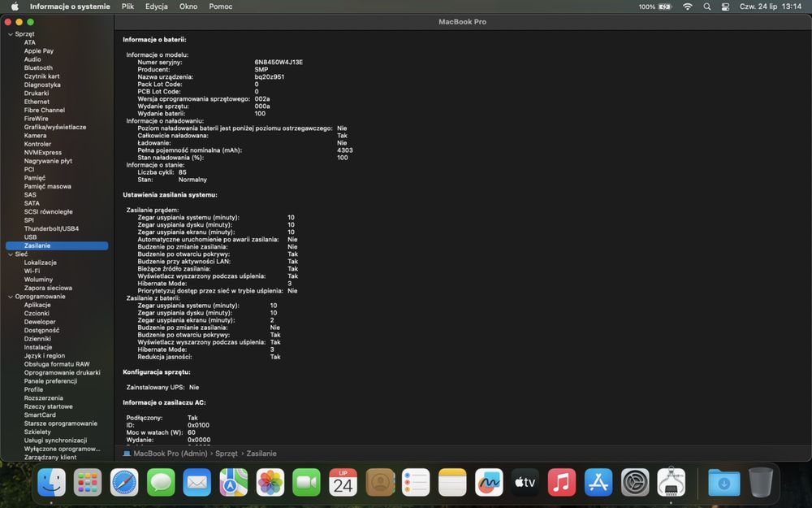Click capacity value 4303
Image resolution: width=812 pixels, height=508 pixels.
tap(345, 150)
